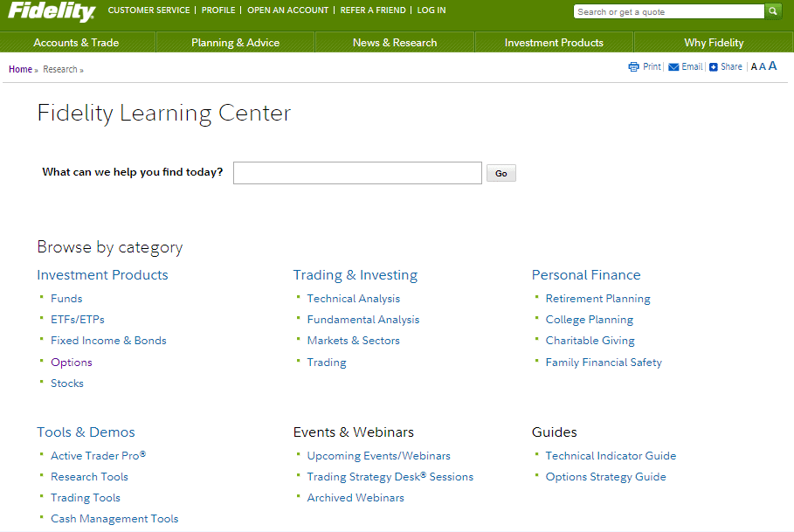Open the Stocks link
Viewport: 794px width, 532px height.
pos(67,383)
